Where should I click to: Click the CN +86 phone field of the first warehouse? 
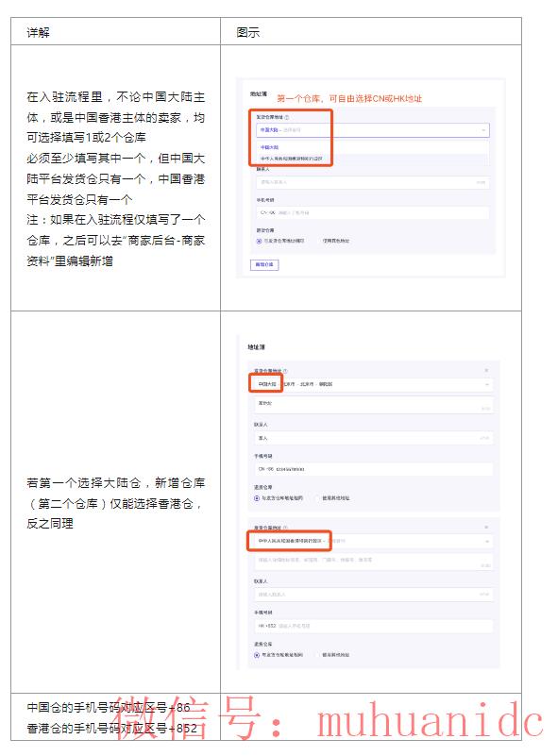tap(373, 469)
